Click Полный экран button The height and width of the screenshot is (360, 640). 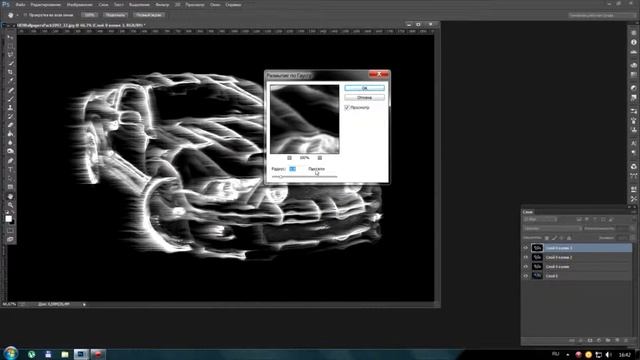148,15
